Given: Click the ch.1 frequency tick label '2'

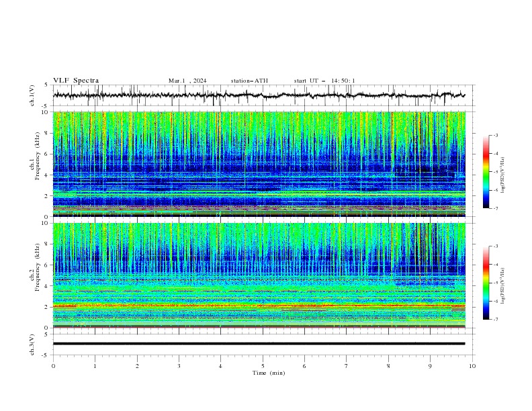Looking at the screenshot, I should (x=47, y=196).
